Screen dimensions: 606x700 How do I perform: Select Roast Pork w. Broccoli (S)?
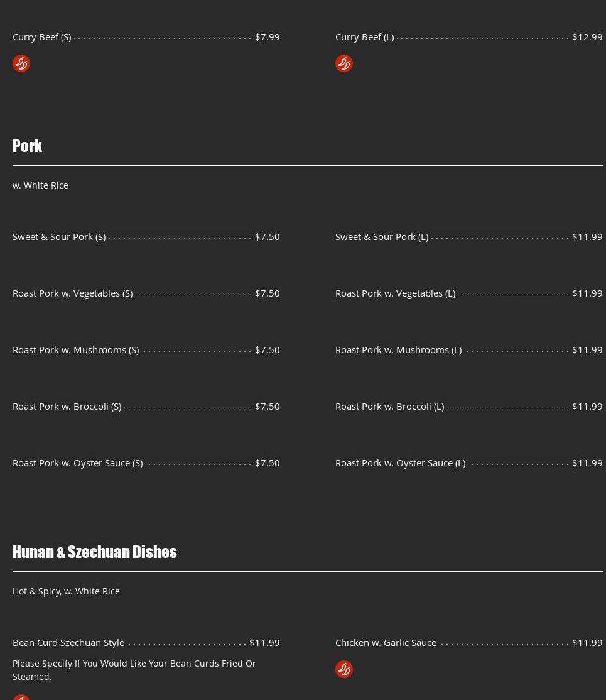click(67, 406)
